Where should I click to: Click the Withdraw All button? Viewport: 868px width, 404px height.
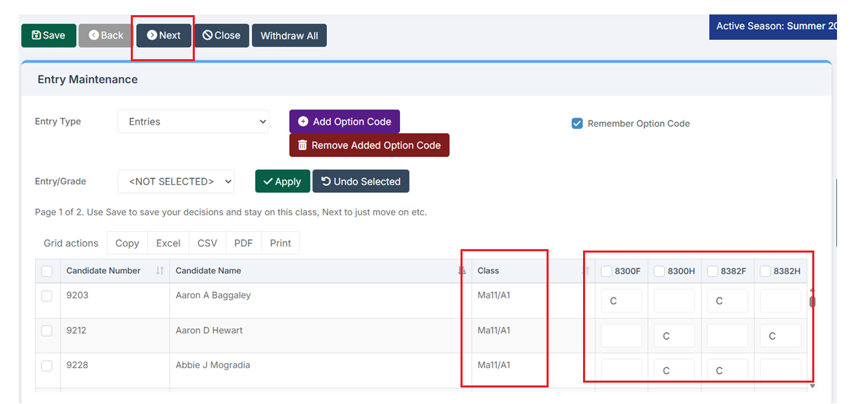click(x=289, y=36)
